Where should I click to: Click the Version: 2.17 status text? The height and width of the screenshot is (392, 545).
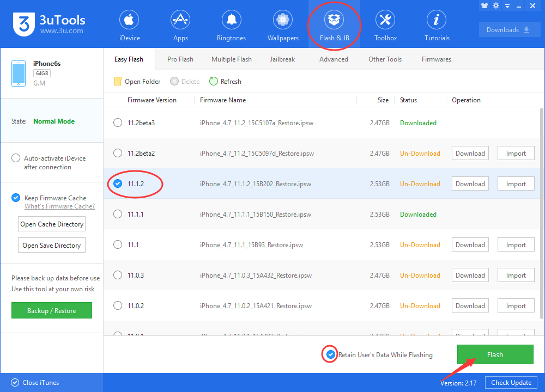tap(458, 383)
